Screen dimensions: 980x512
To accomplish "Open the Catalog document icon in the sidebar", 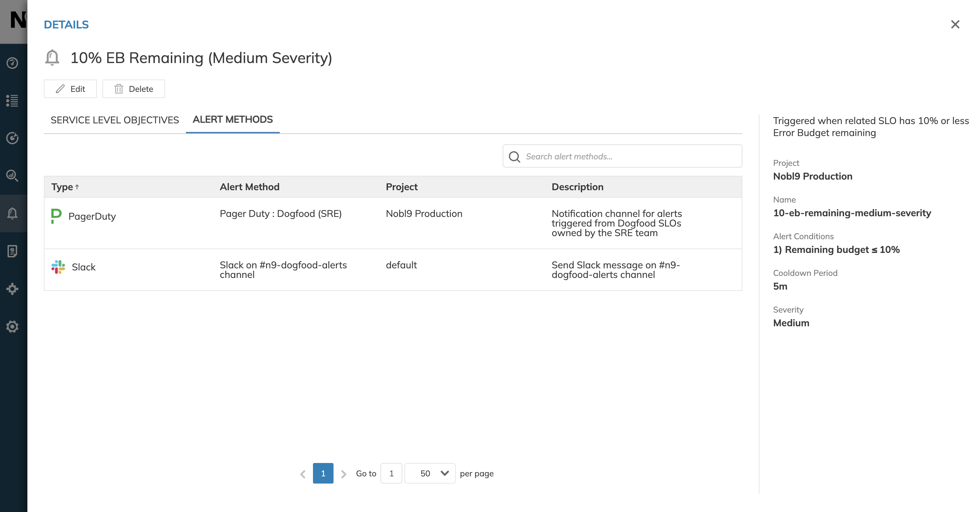I will point(13,251).
